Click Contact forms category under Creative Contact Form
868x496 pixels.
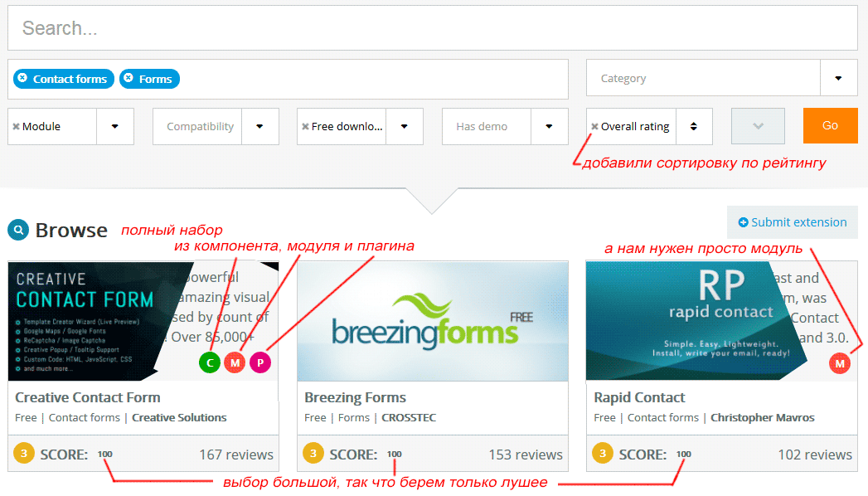[84, 417]
